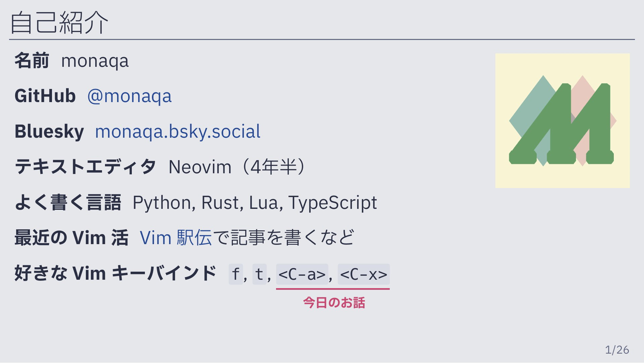Image resolution: width=644 pixels, height=363 pixels.
Task: Click the green M avatar logo
Action: (x=562, y=121)
